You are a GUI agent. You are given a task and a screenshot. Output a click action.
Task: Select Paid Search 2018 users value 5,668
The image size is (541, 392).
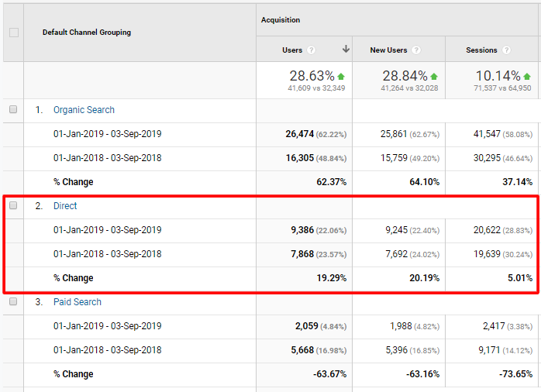(302, 350)
